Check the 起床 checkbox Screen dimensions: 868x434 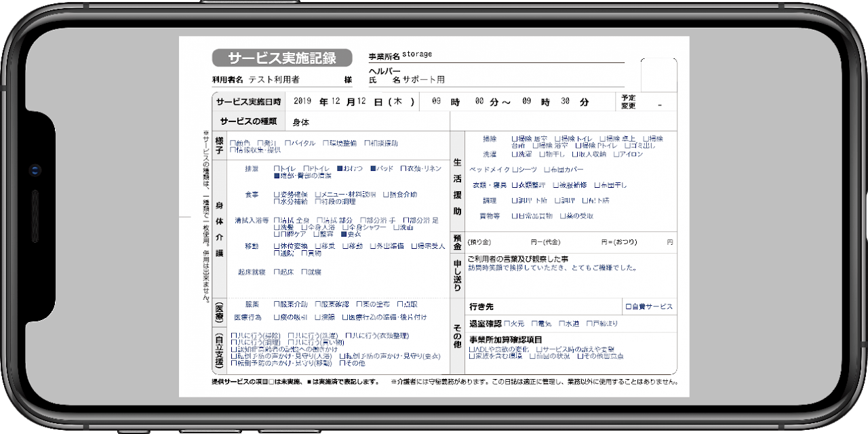[277, 272]
